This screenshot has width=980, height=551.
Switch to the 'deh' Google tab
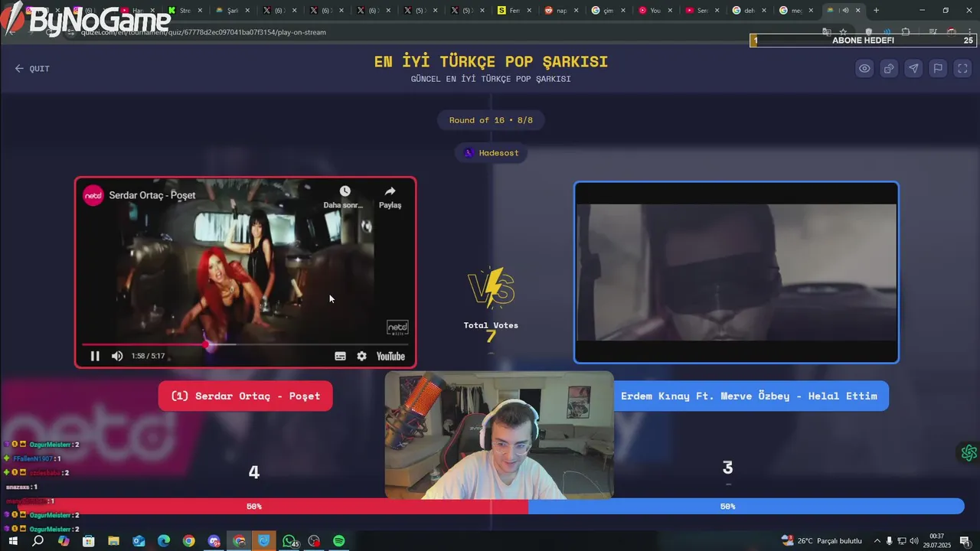(x=750, y=11)
